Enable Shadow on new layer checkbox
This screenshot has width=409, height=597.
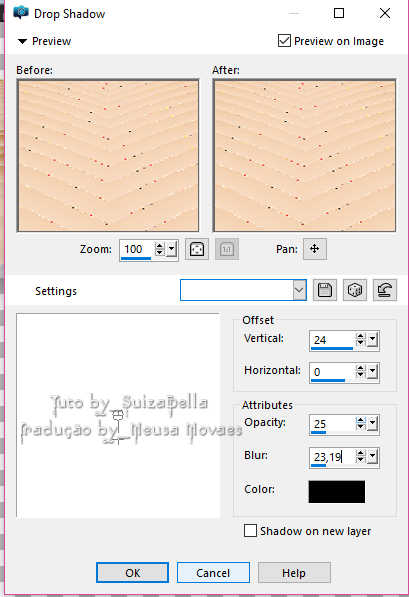(x=250, y=530)
